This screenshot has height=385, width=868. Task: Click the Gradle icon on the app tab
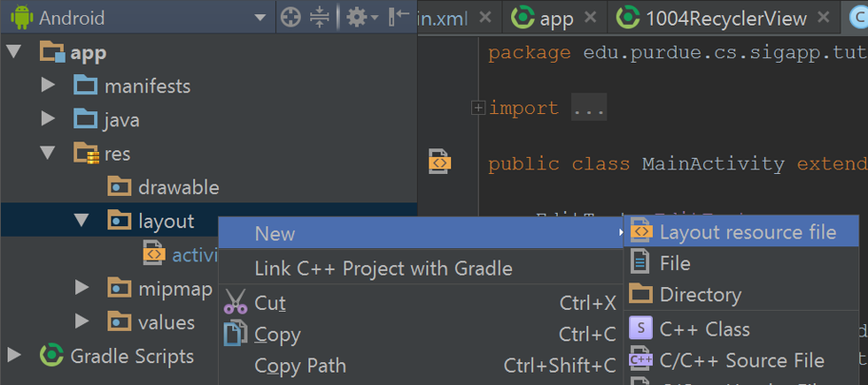coord(522,18)
